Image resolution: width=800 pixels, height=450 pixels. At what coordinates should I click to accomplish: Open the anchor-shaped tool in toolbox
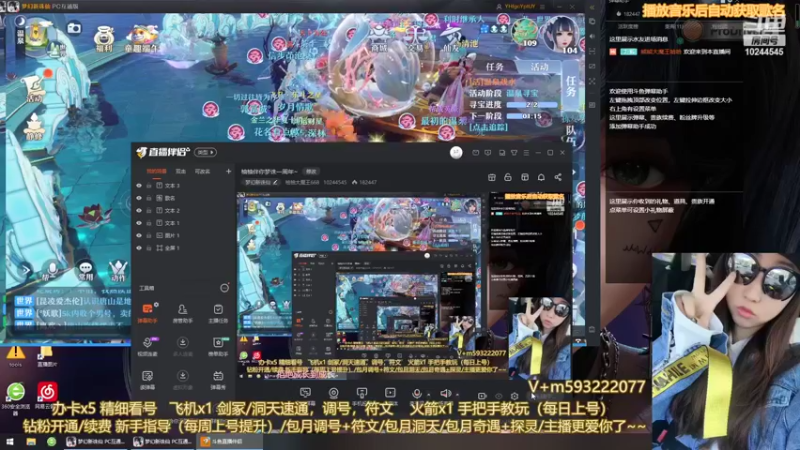coord(147,346)
